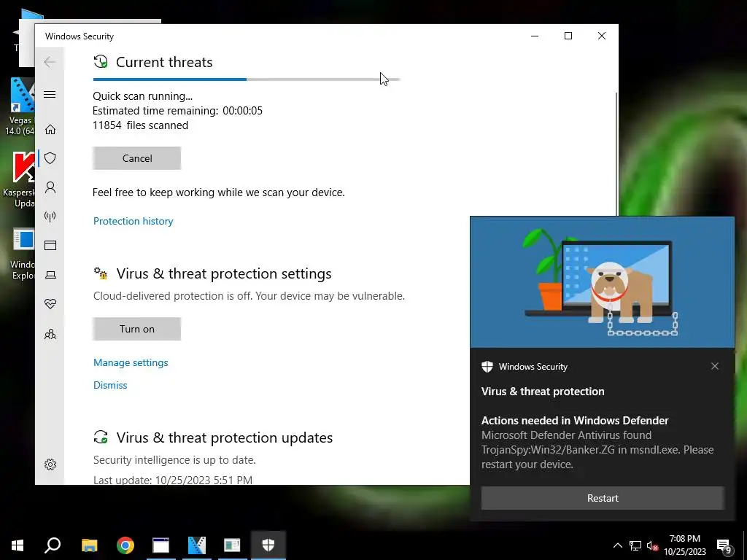Select the Kaspersky desktop shortcut
Image resolution: width=747 pixels, height=560 pixels.
coord(19,179)
